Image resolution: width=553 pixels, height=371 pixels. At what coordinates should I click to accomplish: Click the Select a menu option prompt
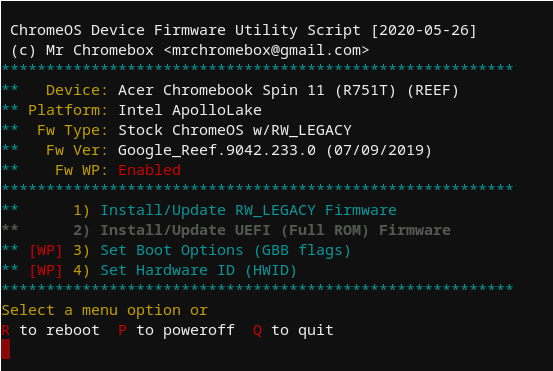tap(105, 311)
